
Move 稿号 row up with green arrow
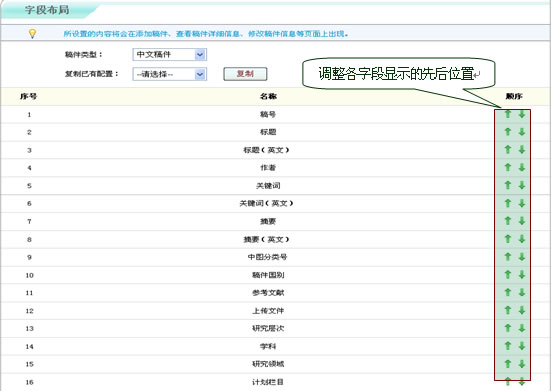tap(508, 114)
